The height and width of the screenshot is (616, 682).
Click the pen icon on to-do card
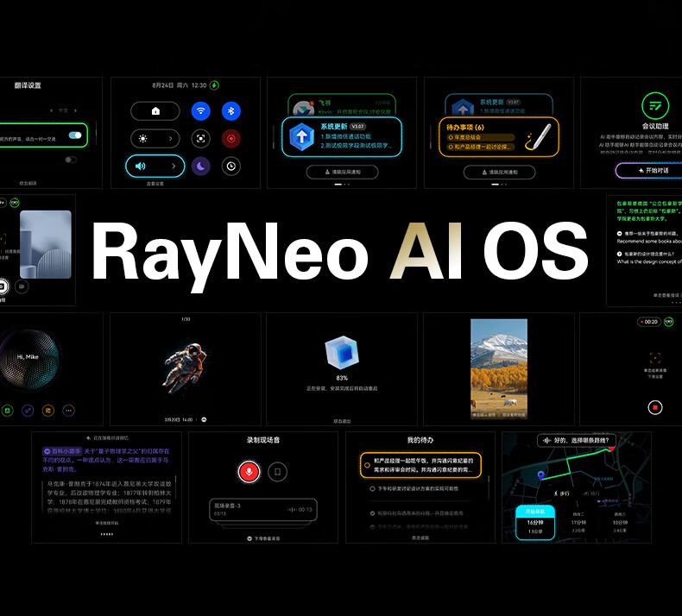(x=539, y=137)
